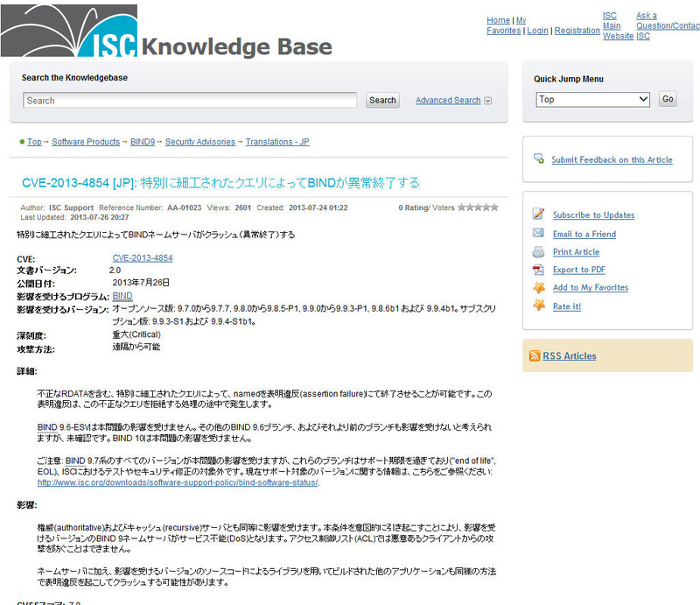Open the CVE-2013-4854 link
This screenshot has width=700, height=605.
click(143, 258)
